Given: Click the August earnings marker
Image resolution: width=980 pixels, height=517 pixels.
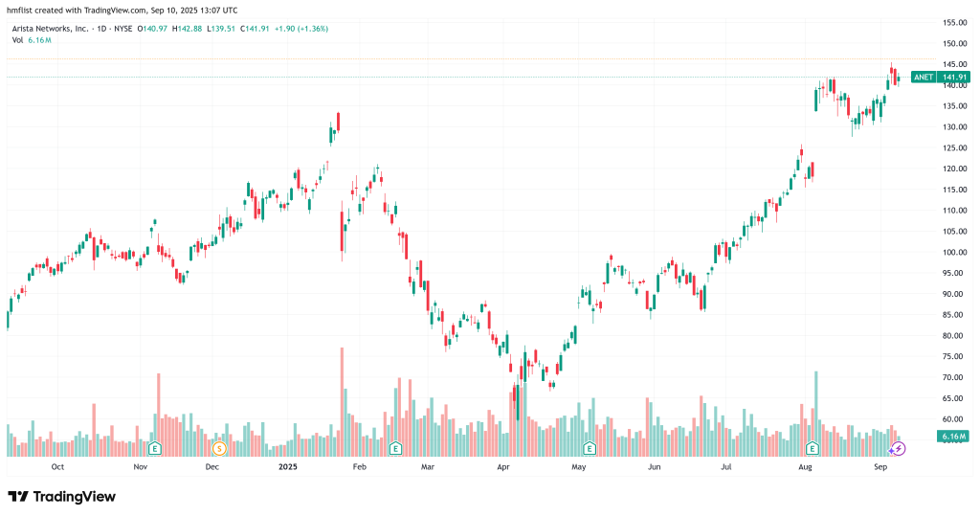Looking at the screenshot, I should point(813,448).
